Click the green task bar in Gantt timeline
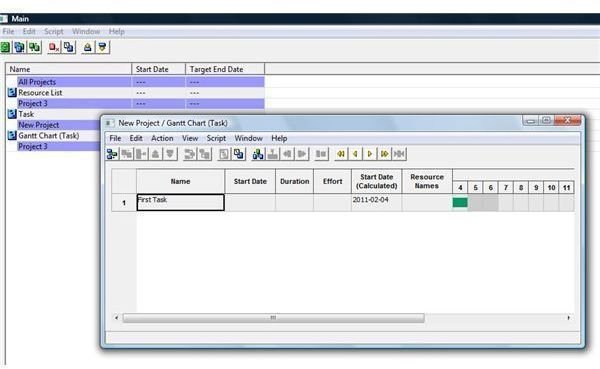 click(x=460, y=202)
